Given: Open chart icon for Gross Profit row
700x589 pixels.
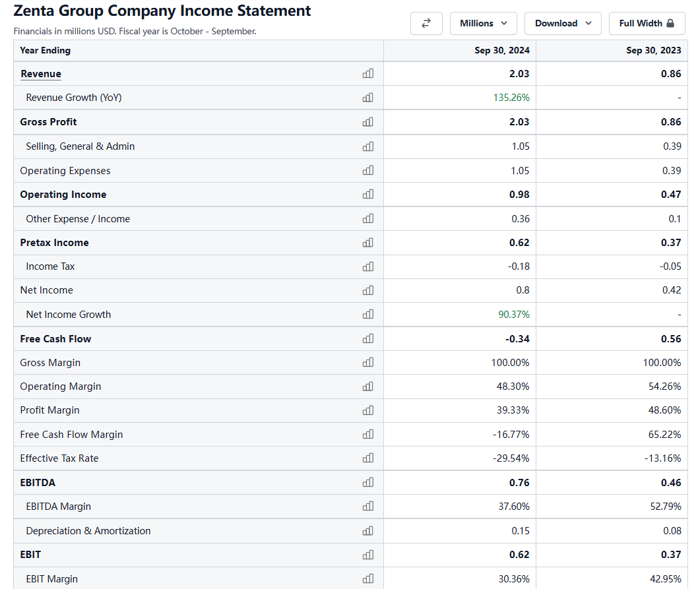Looking at the screenshot, I should pos(368,122).
